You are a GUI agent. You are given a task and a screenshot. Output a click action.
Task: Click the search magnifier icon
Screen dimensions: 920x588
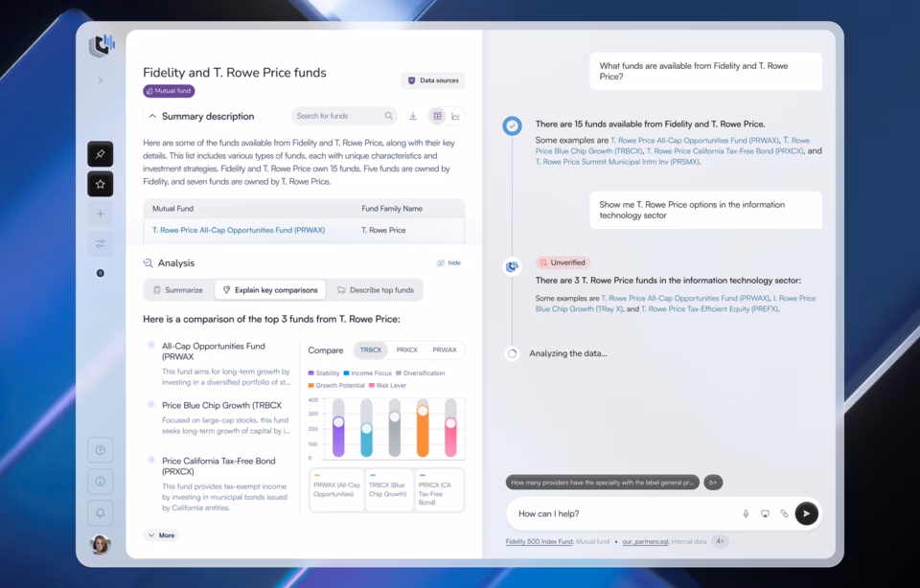pos(388,116)
